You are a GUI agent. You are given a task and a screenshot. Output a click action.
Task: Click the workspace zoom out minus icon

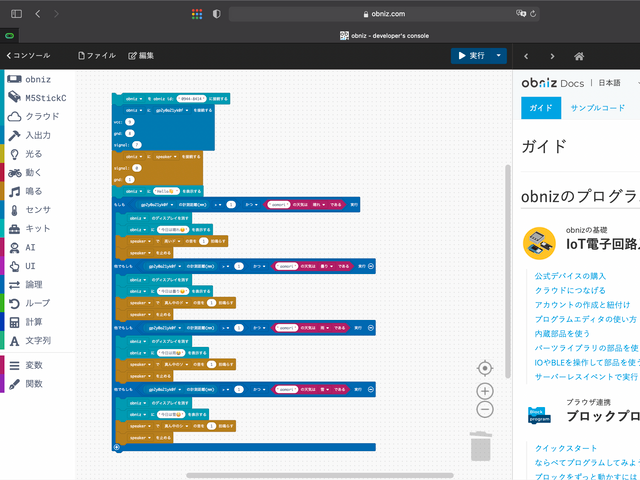[485, 410]
